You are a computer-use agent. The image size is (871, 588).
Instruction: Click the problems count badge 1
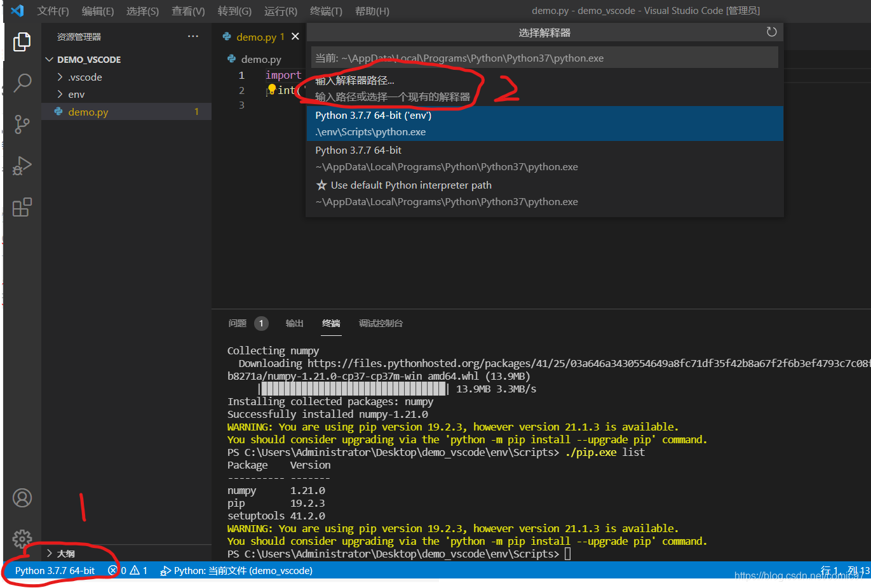(x=261, y=323)
